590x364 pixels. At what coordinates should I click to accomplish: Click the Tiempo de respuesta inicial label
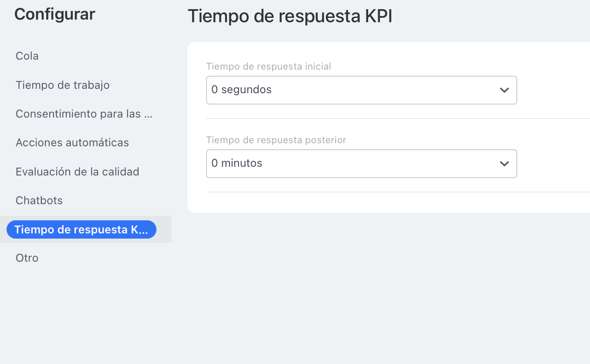point(268,67)
